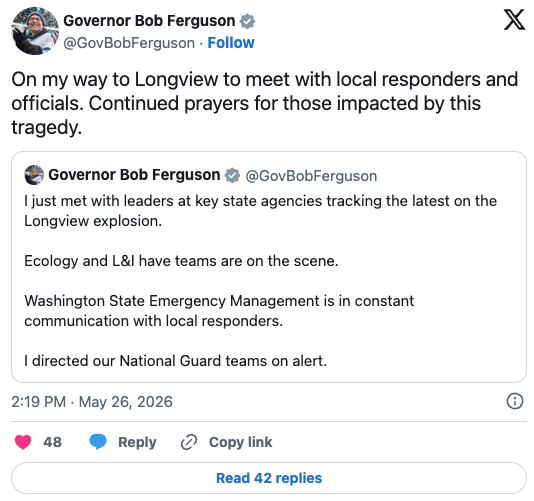This screenshot has height=501, width=534.
Task: Open the 2:19 PM May 26, 2026 timestamp
Action: coord(92,402)
